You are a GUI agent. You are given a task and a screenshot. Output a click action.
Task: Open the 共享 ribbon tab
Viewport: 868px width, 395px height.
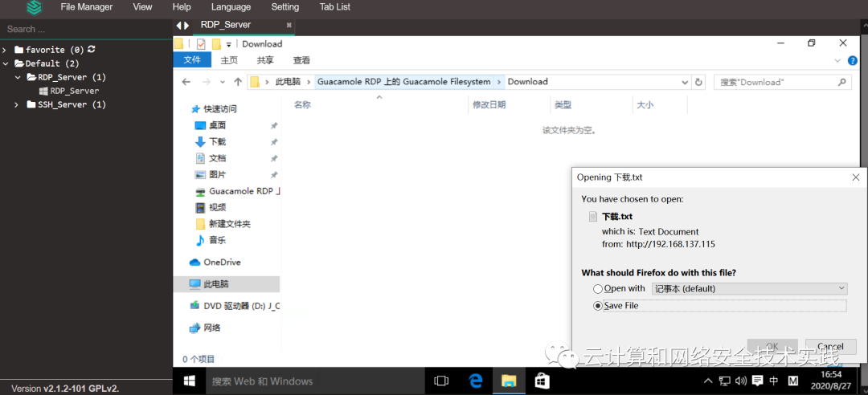click(265, 60)
